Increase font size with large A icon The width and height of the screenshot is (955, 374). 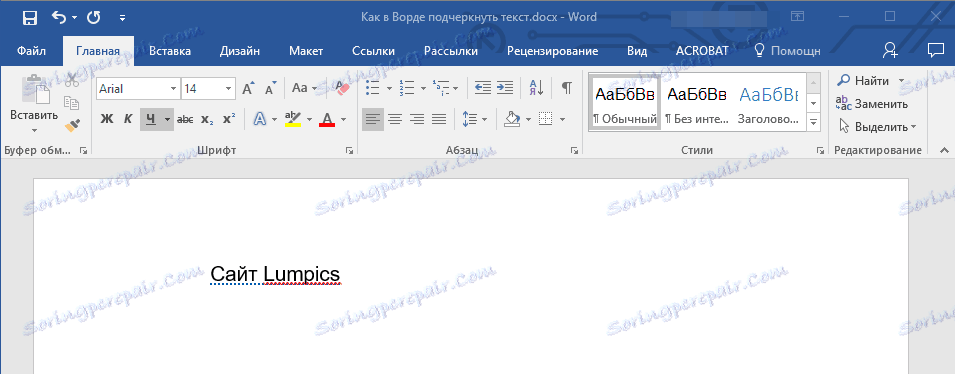[x=248, y=89]
